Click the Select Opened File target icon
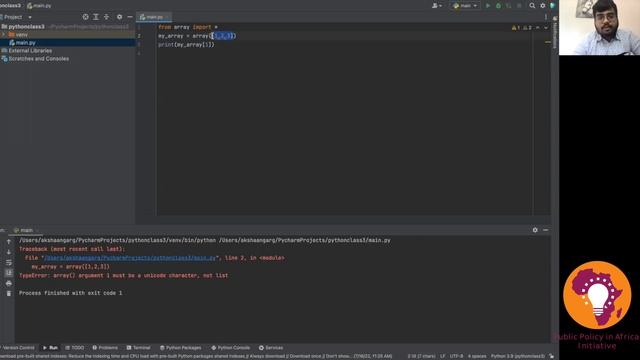Viewport: 640px width, 360px height. click(x=85, y=17)
